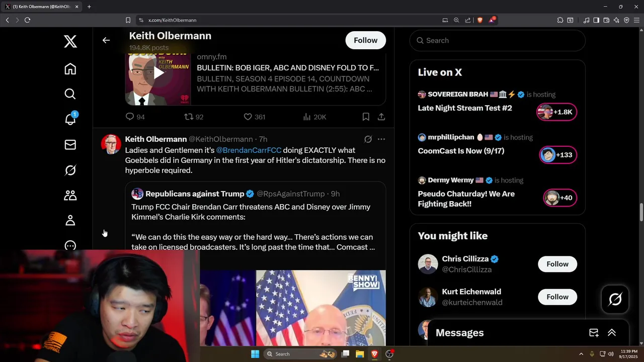644x362 pixels.
Task: Open Brave from the taskbar
Action: 374,354
